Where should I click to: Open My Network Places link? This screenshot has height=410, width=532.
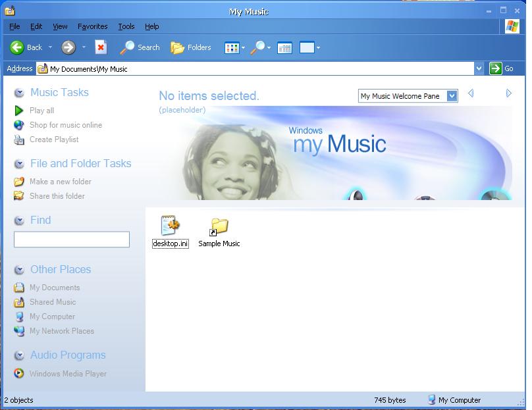[62, 331]
